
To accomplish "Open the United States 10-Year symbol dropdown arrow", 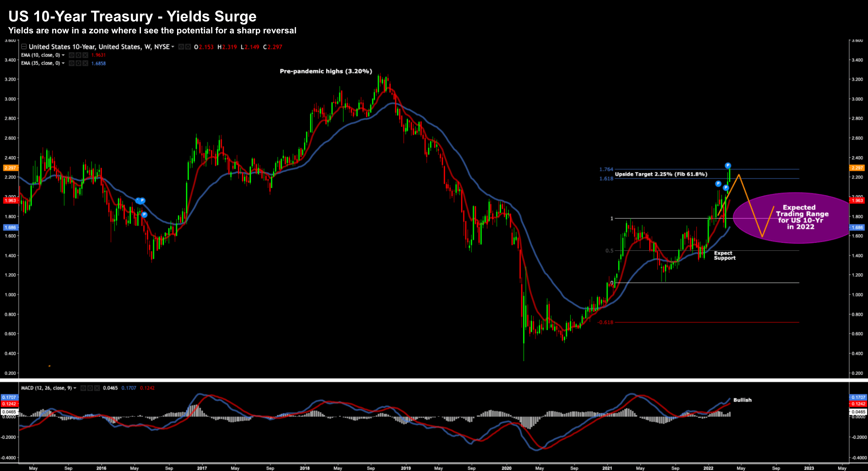I will 173,47.
